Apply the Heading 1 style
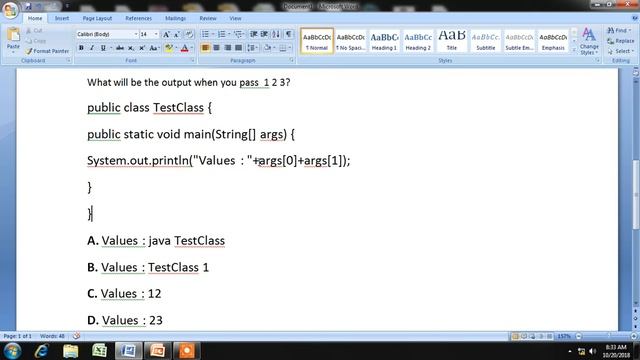 click(384, 41)
